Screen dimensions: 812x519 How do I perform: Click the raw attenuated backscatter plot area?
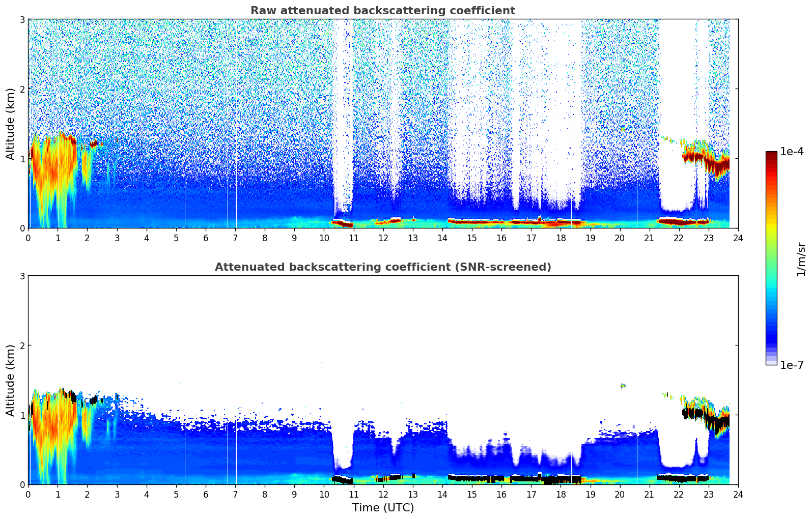[383, 124]
